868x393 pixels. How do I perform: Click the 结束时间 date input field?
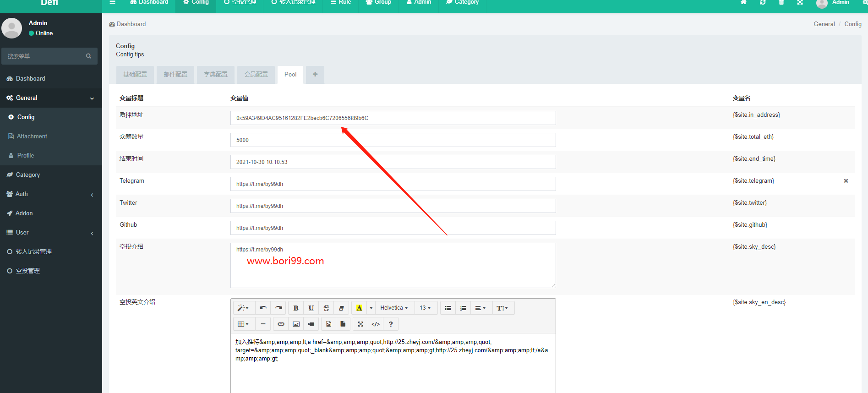pyautogui.click(x=393, y=162)
